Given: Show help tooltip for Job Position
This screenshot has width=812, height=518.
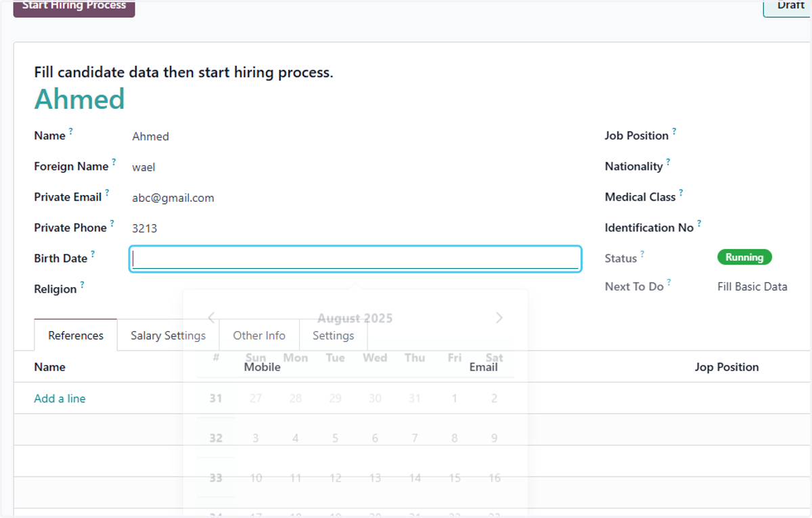Looking at the screenshot, I should pos(674,131).
